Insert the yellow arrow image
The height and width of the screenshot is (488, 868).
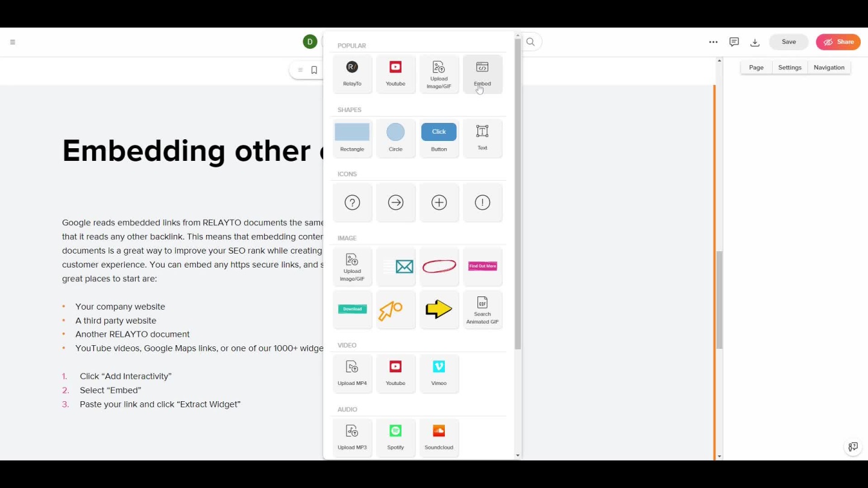coord(439,310)
